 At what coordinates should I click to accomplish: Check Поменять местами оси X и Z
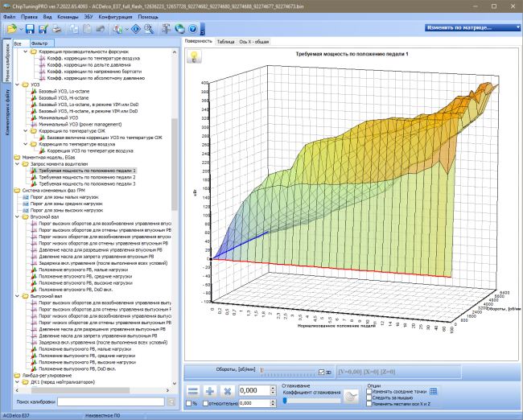[369, 404]
